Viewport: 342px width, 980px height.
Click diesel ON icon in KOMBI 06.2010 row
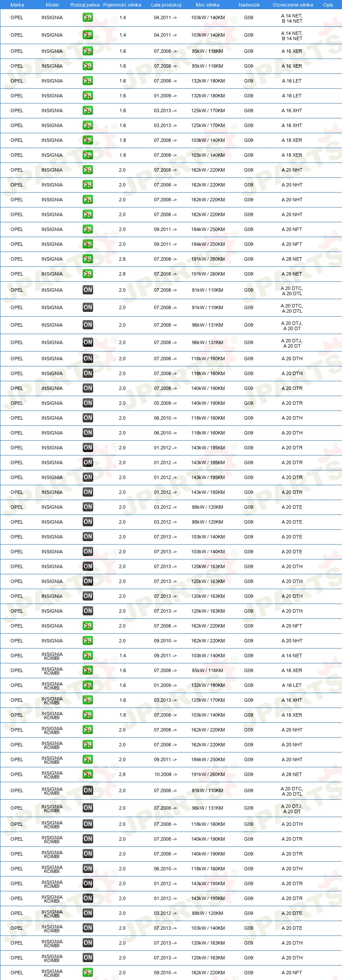pyautogui.click(x=87, y=869)
